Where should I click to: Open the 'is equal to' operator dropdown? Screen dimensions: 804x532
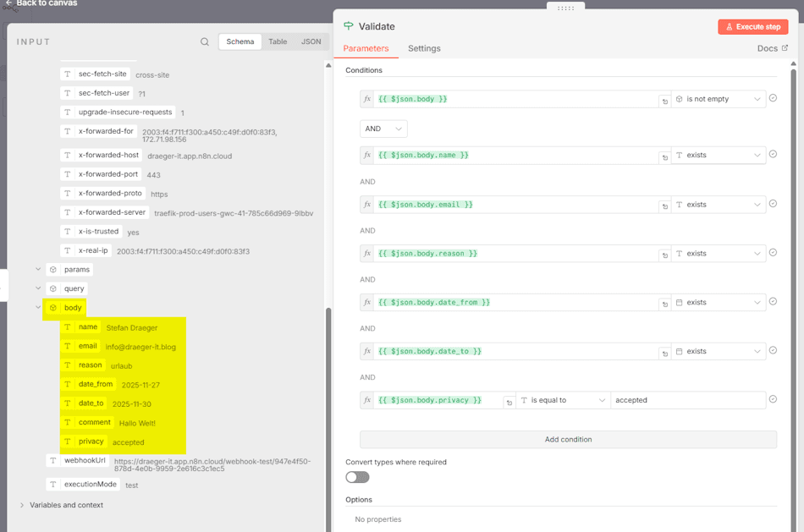click(x=563, y=400)
